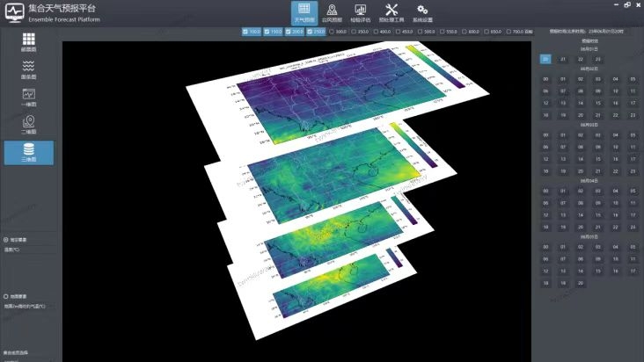The height and width of the screenshot is (362, 644).
Task: Select the 三维图 layered view icon
Action: click(28, 152)
